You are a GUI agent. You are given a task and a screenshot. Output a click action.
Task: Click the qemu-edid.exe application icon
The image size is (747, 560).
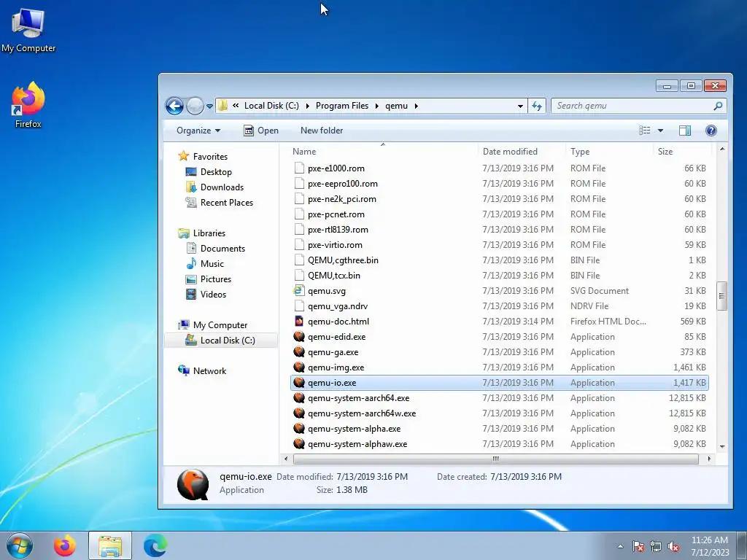point(298,337)
